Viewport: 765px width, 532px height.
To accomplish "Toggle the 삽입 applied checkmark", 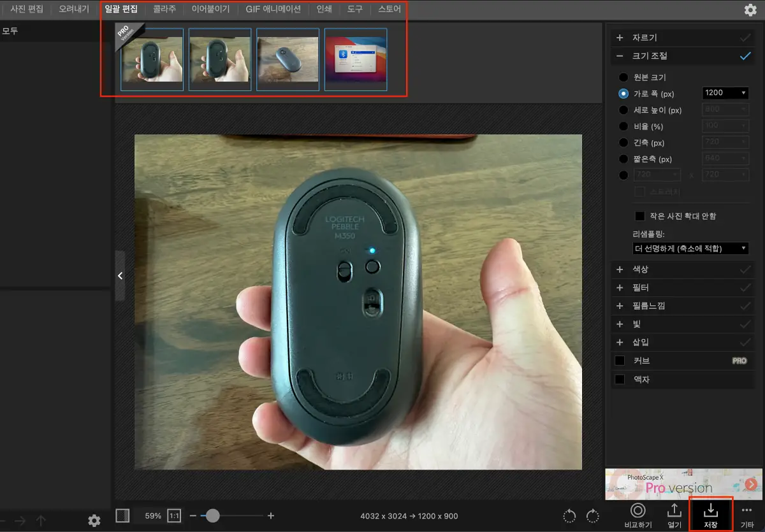I will 745,342.
